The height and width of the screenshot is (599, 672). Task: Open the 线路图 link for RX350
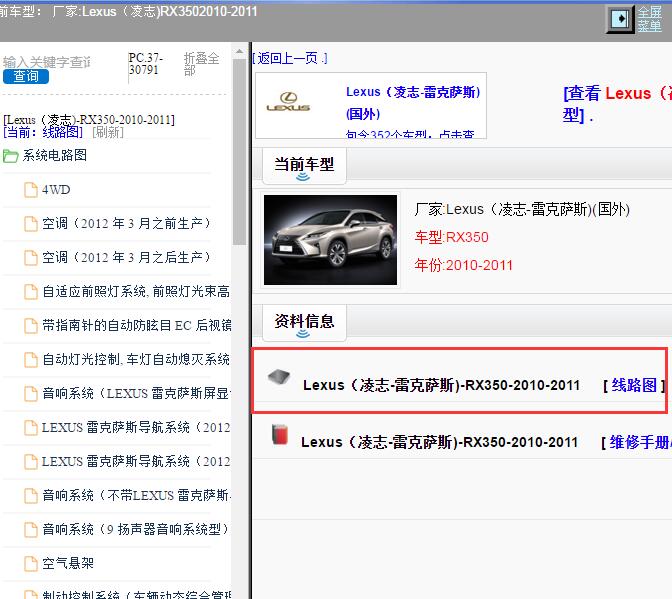click(634, 385)
